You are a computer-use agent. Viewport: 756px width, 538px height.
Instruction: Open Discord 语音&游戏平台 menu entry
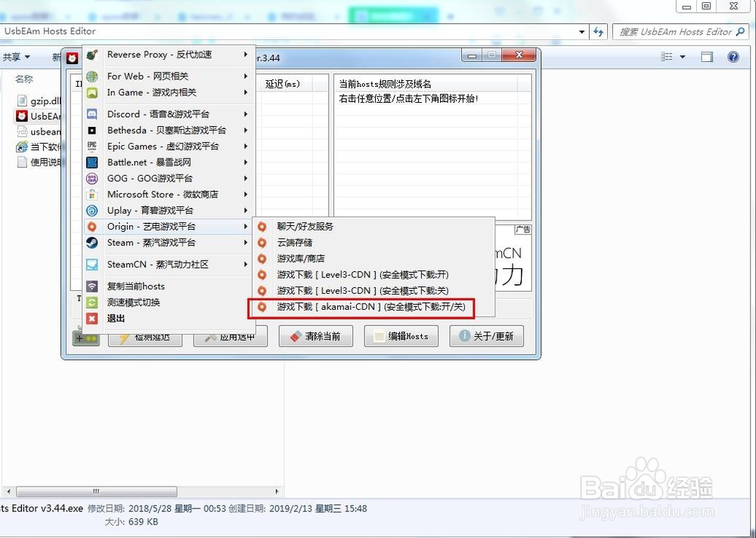tap(169, 114)
